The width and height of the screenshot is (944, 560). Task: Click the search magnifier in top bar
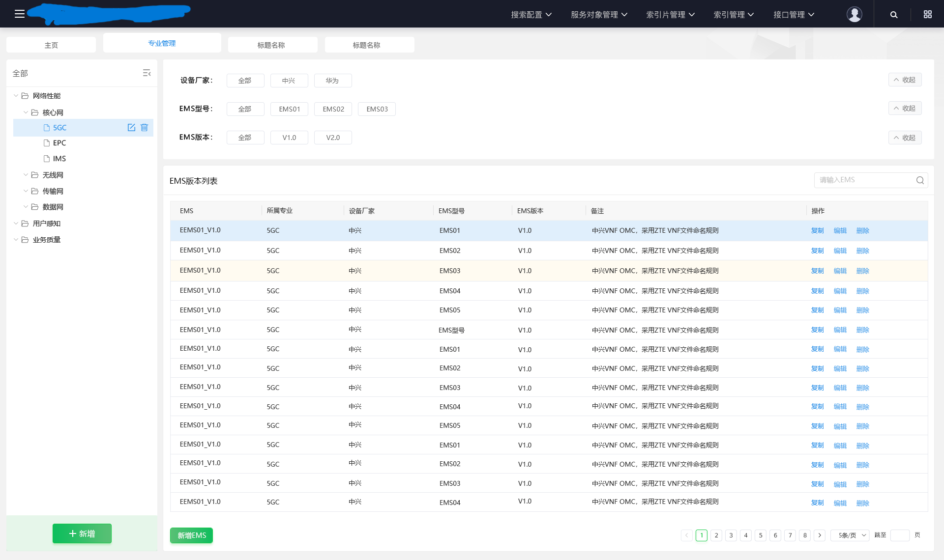(894, 15)
